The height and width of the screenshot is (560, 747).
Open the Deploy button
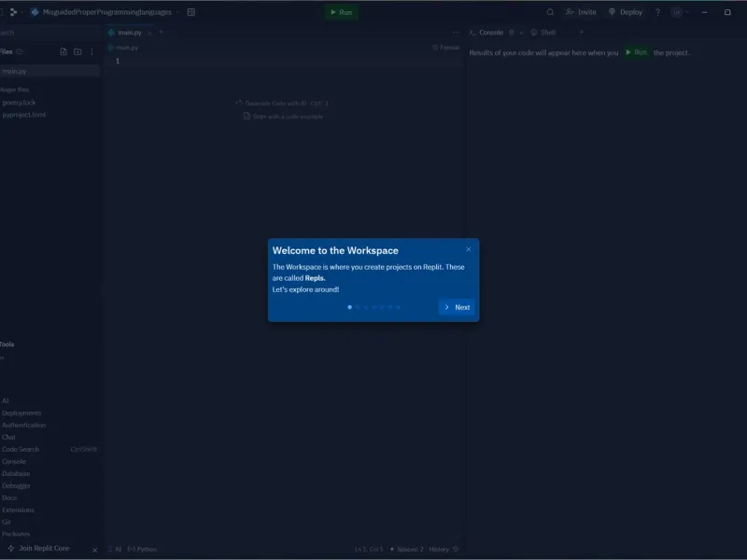click(626, 12)
